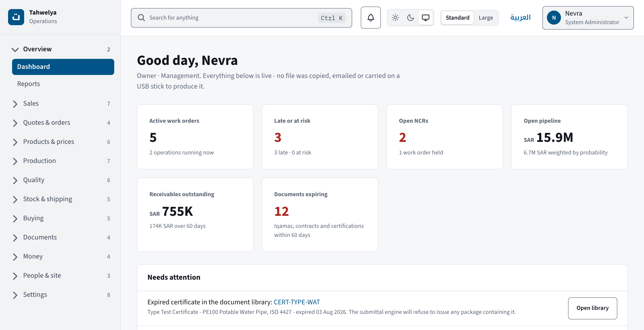644x330 pixels.
Task: Set text size to Standard
Action: [458, 18]
